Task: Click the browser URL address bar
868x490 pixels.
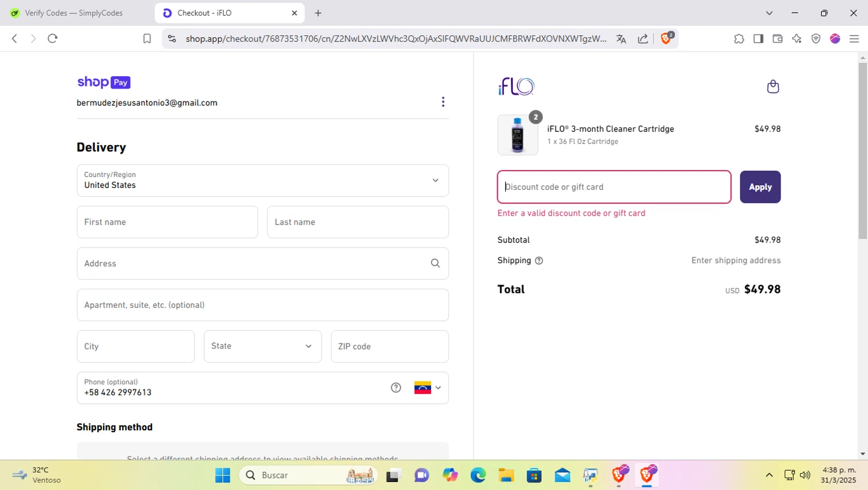Action: coord(396,39)
